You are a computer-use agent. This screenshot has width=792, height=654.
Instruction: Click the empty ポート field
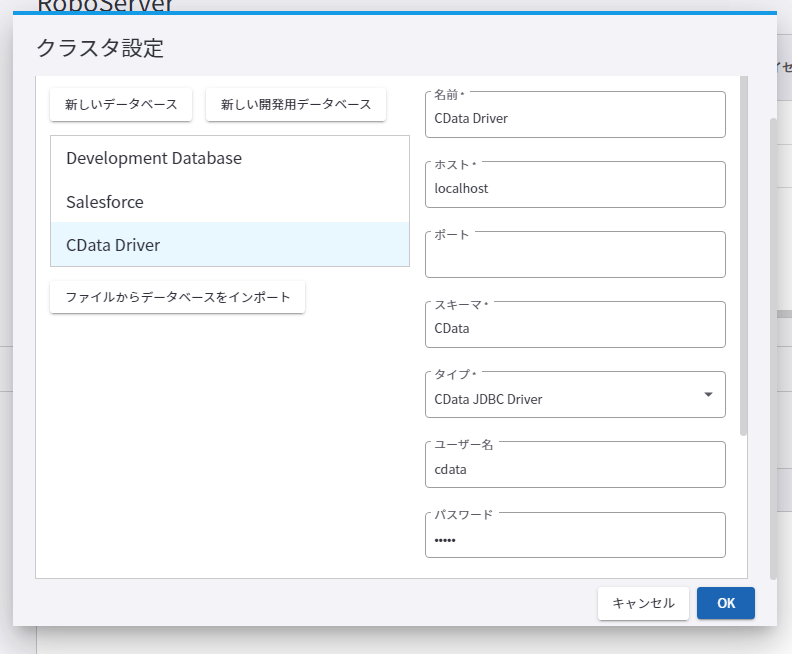(575, 257)
